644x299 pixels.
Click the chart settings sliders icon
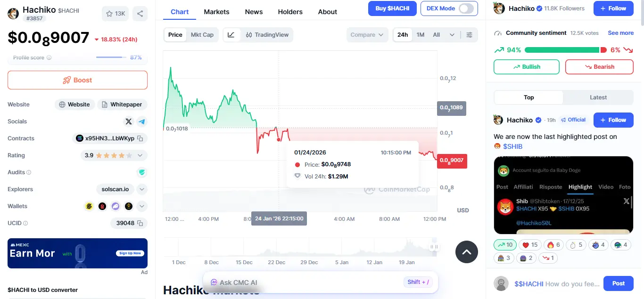pos(469,35)
